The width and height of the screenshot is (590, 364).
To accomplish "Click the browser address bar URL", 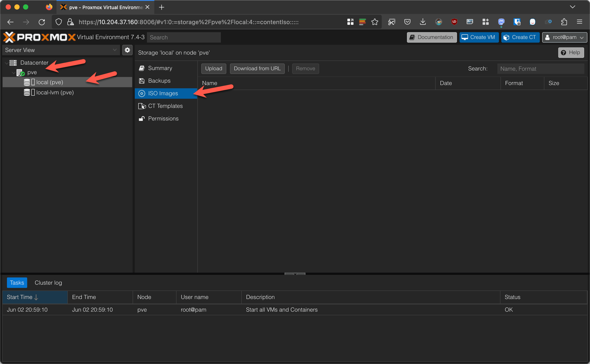I will [189, 22].
